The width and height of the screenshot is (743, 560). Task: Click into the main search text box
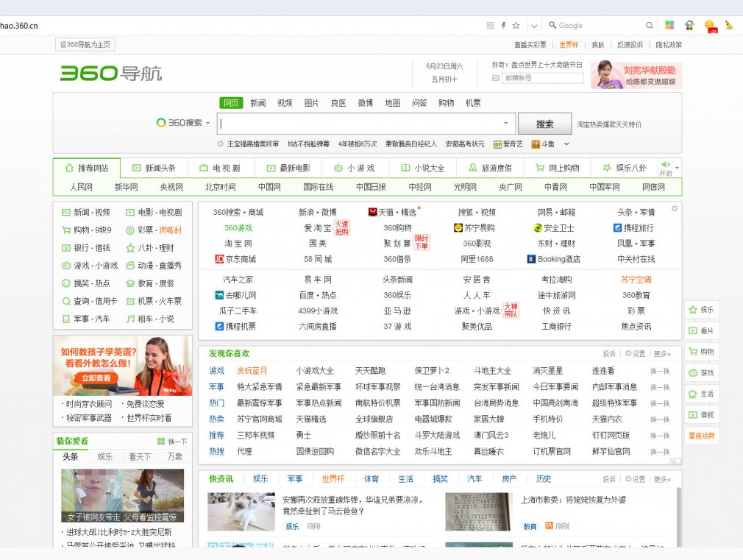[x=360, y=124]
